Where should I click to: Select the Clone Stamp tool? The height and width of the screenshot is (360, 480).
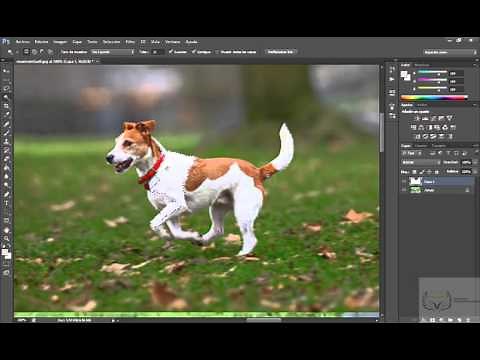pos(6,141)
